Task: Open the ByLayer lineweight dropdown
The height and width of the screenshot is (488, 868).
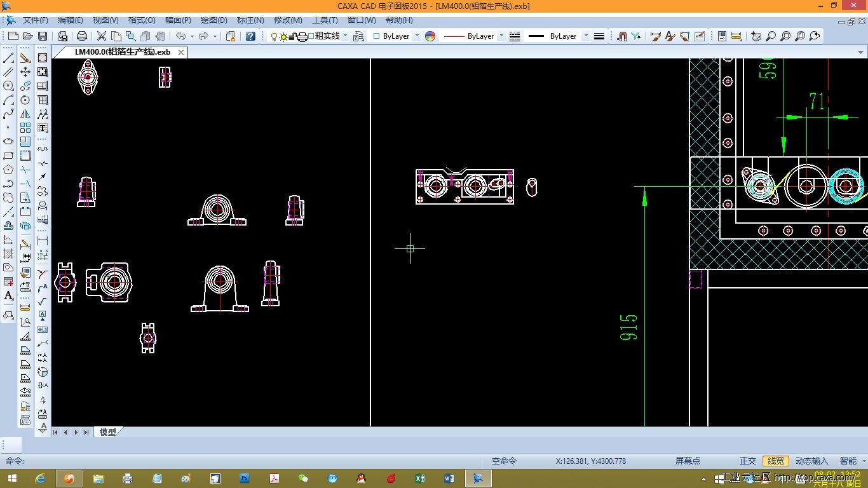Action: pos(585,36)
